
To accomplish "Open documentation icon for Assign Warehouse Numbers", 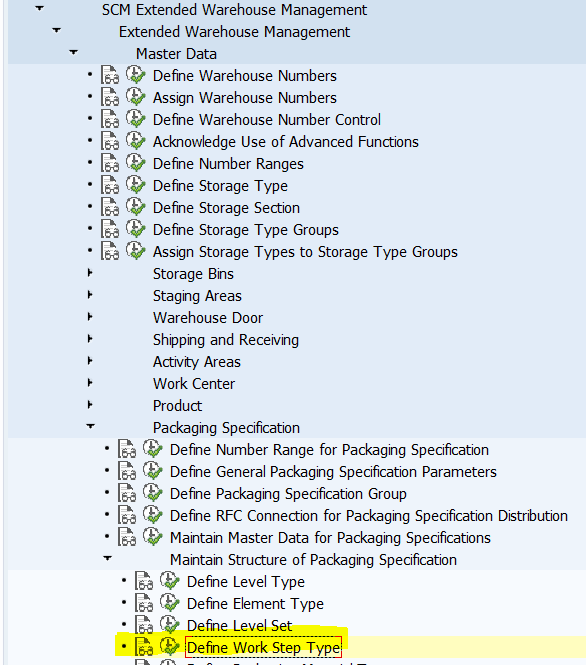I will [110, 98].
